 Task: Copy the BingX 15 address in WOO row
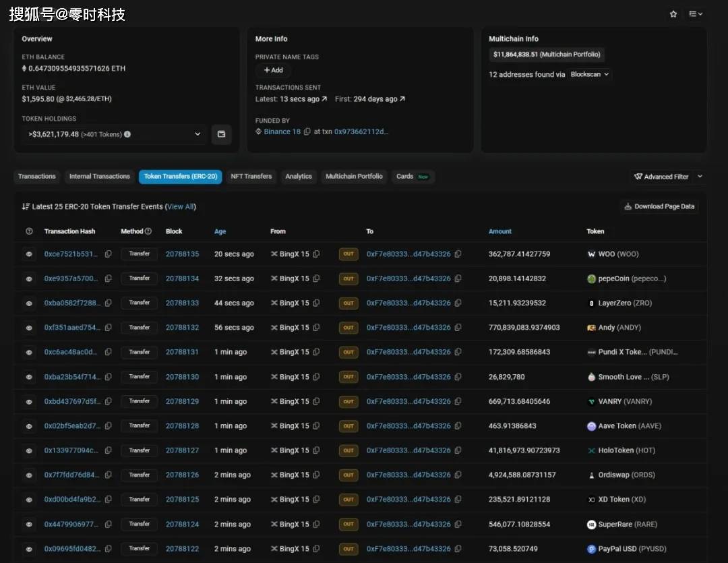[316, 254]
